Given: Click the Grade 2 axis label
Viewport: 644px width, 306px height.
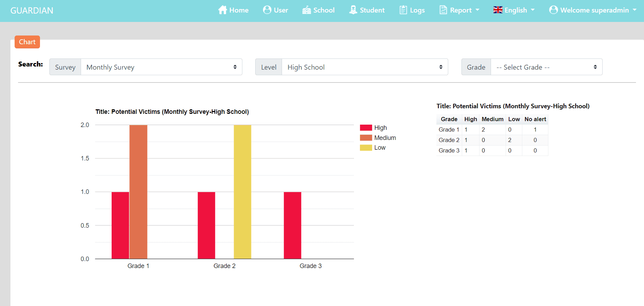Looking at the screenshot, I should click(224, 266).
